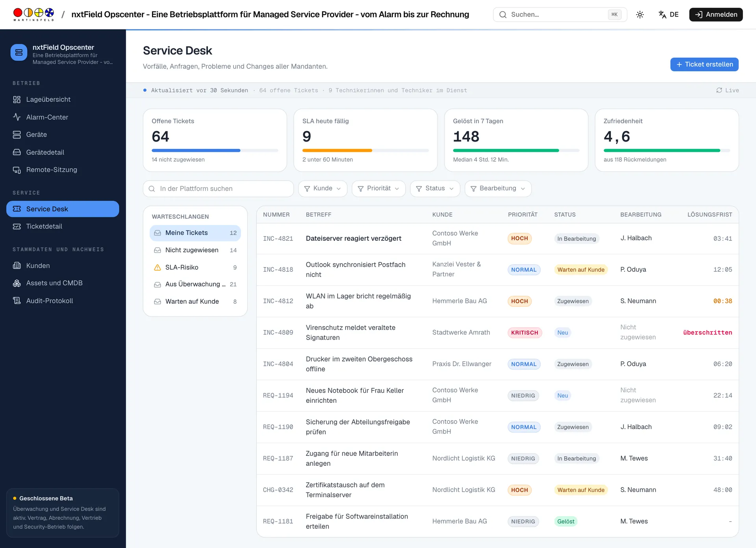Click the search magnifier in platform search
The image size is (756, 548).
tap(152, 189)
